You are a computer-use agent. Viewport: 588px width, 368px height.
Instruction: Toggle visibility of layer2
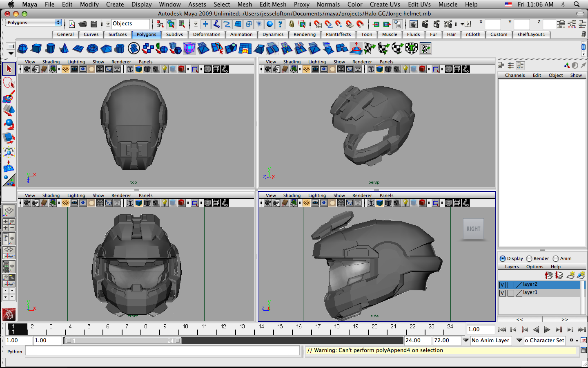(503, 285)
